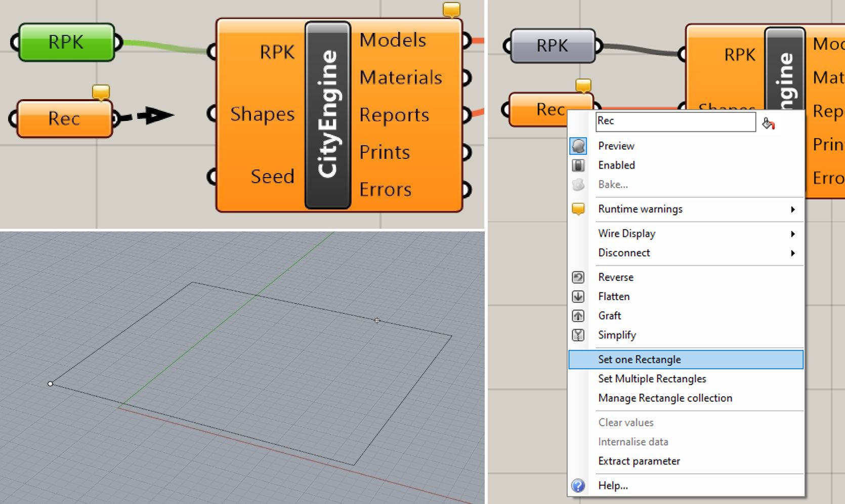Click RPK input on right CityEngine component
845x504 pixels.
click(739, 55)
